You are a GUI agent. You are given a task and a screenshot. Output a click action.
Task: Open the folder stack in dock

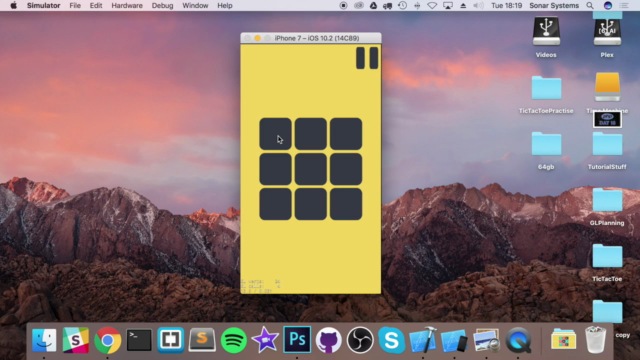click(563, 340)
